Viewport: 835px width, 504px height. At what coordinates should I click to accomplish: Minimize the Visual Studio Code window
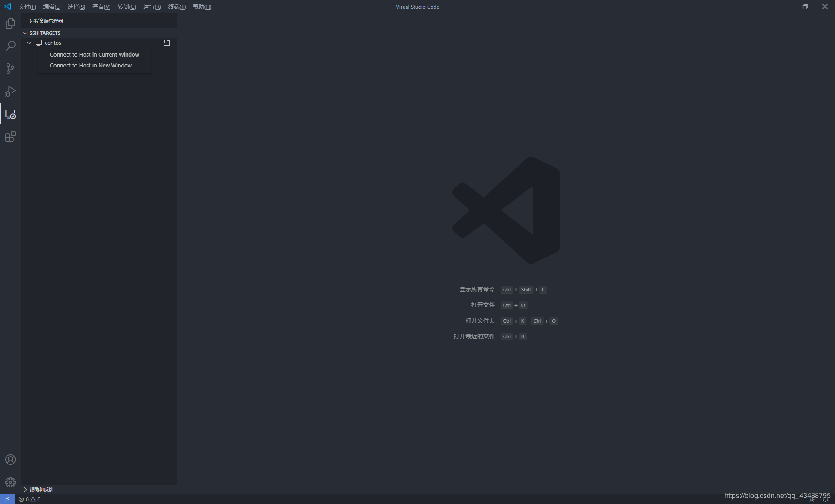click(785, 7)
